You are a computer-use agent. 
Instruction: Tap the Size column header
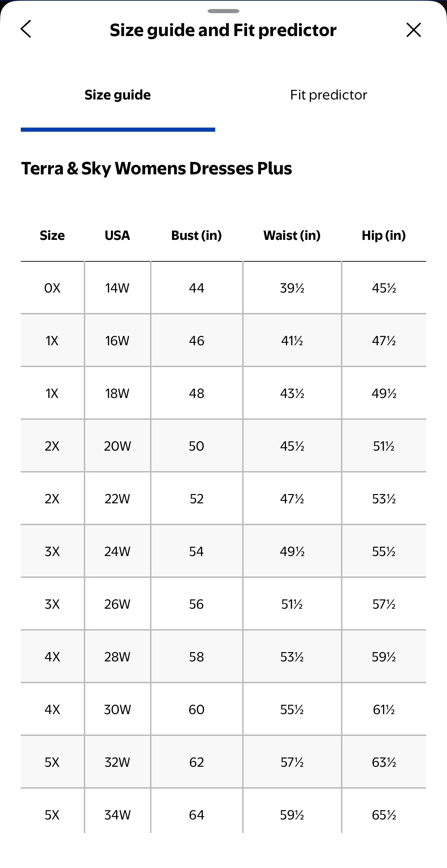pyautogui.click(x=52, y=235)
